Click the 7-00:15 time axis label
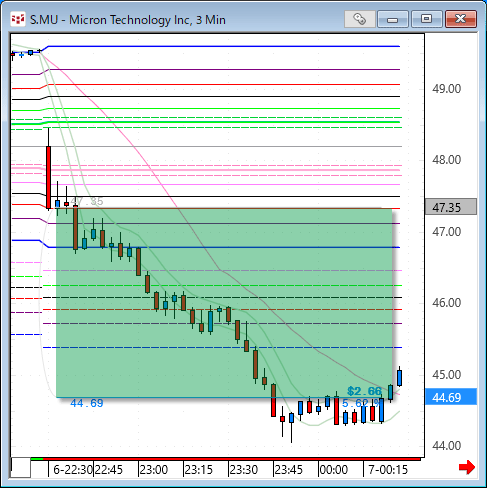The width and height of the screenshot is (487, 488). coord(388,470)
